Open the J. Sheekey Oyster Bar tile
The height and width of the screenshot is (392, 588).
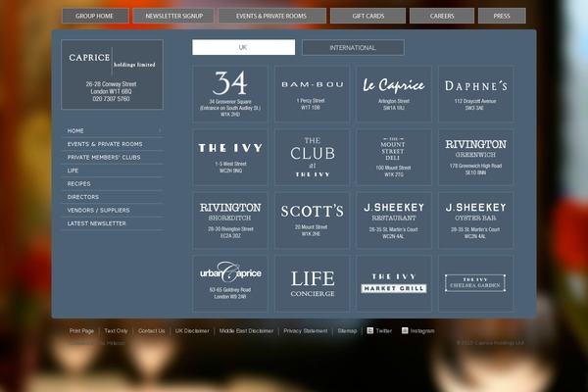tap(475, 220)
